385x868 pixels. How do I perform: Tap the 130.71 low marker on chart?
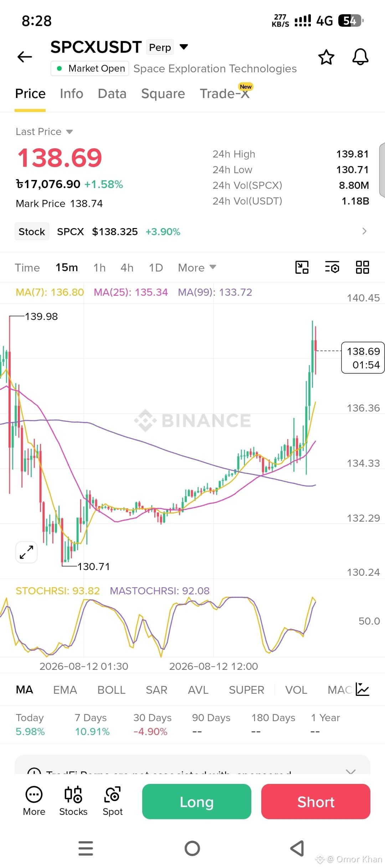click(94, 567)
